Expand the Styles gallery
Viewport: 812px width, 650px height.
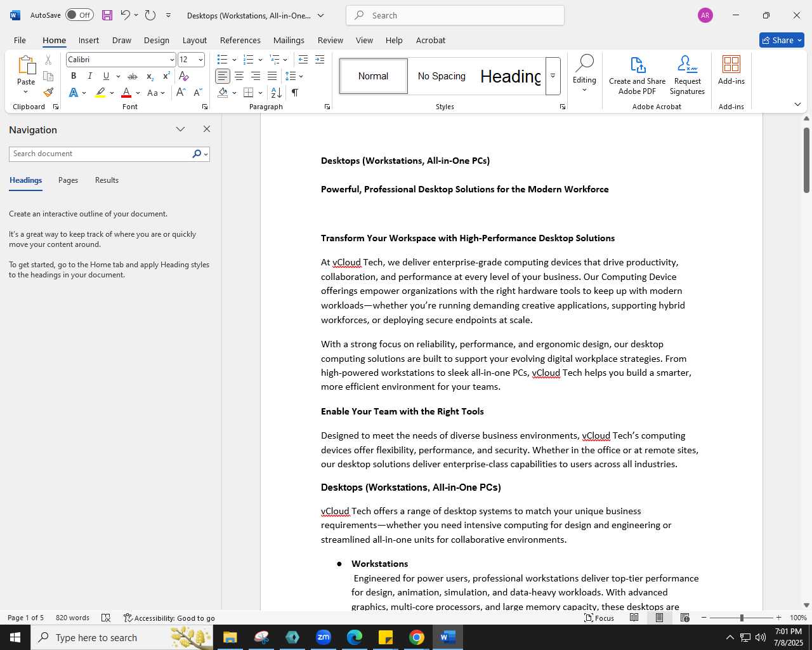(553, 76)
